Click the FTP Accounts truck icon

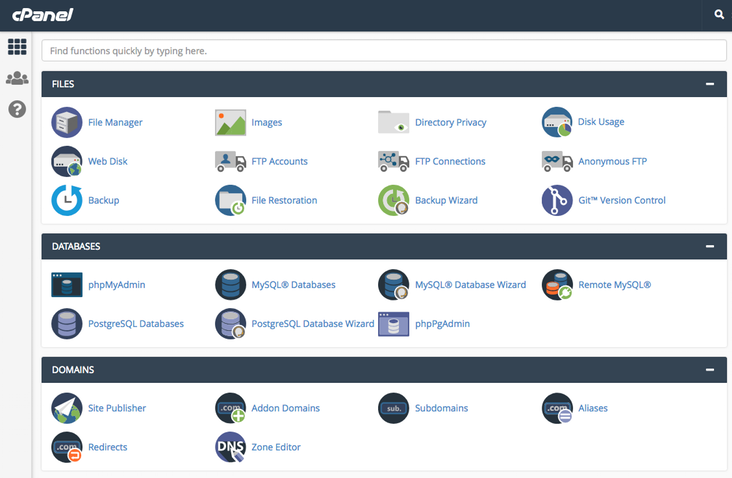230,161
